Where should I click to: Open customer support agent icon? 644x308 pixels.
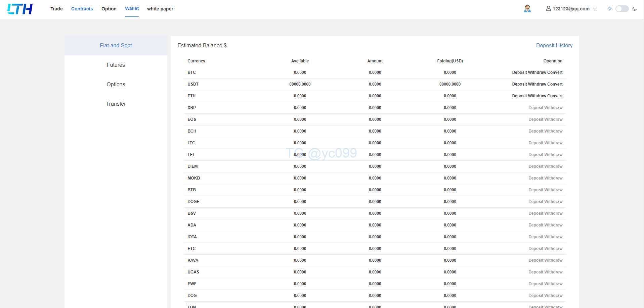pos(527,9)
